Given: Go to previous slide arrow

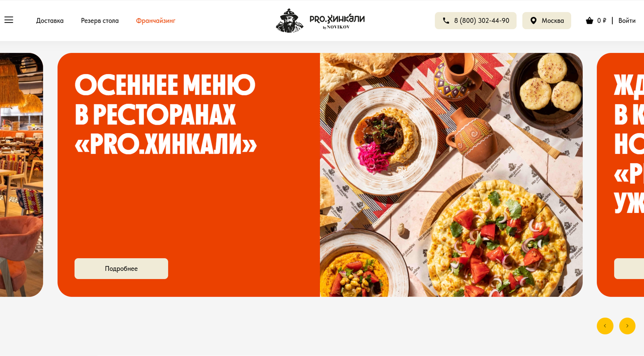Looking at the screenshot, I should (605, 326).
